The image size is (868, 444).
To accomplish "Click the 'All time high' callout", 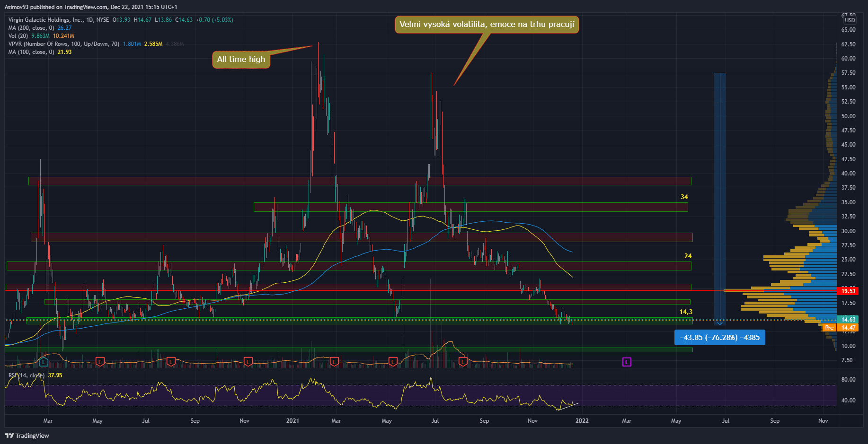I will point(241,60).
